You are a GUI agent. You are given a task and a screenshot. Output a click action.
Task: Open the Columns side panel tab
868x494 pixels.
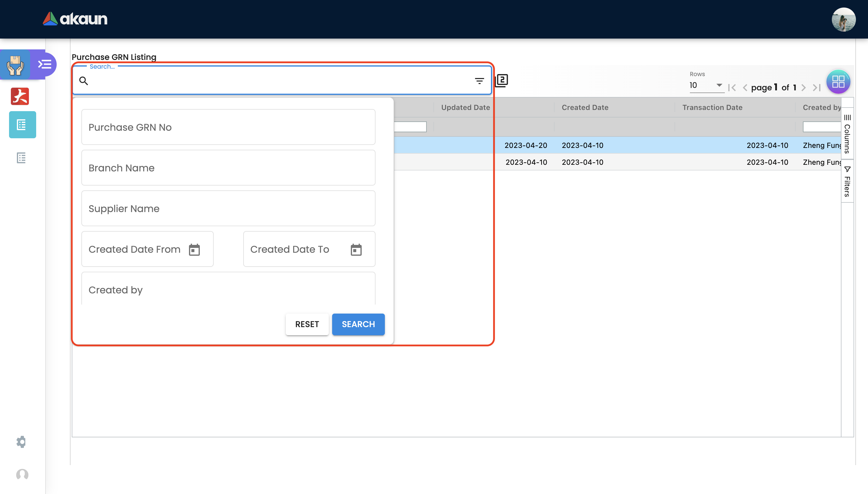pyautogui.click(x=848, y=134)
